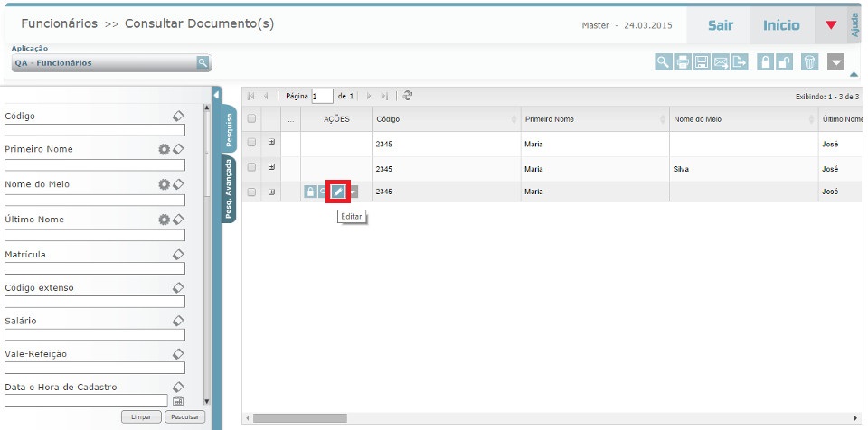Click the Editar pencil icon in third row
868x430 pixels.
tap(338, 192)
